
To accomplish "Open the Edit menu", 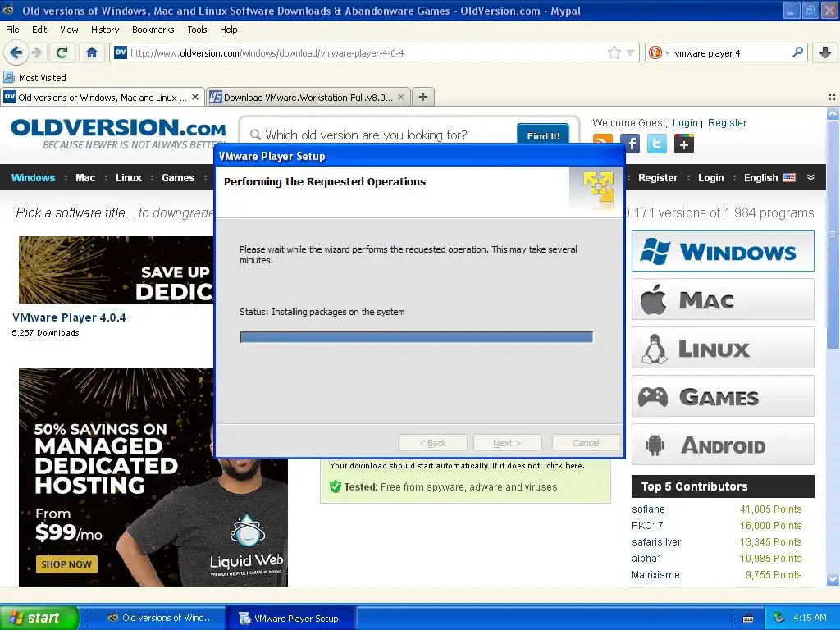I will [39, 30].
